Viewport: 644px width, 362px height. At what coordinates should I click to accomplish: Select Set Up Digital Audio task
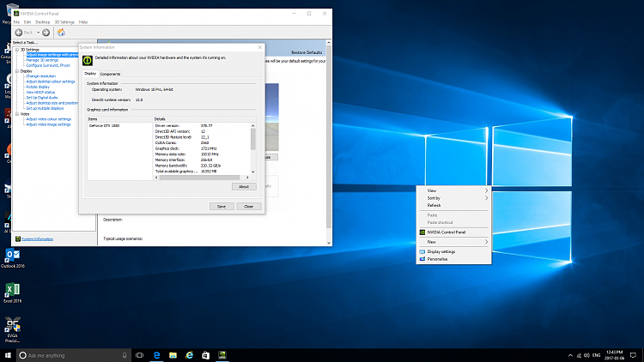click(x=42, y=98)
